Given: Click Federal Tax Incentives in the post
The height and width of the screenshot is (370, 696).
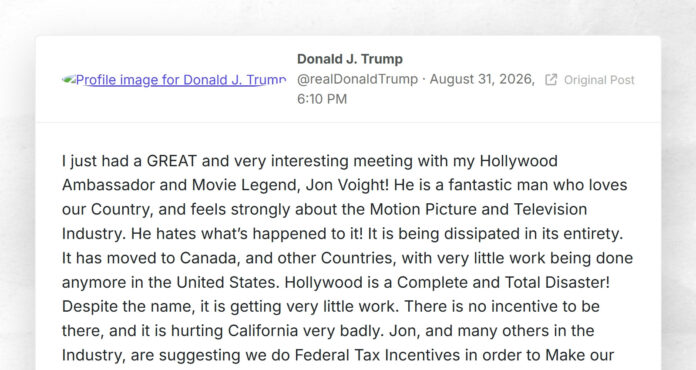Looking at the screenshot, I should pyautogui.click(x=377, y=355).
